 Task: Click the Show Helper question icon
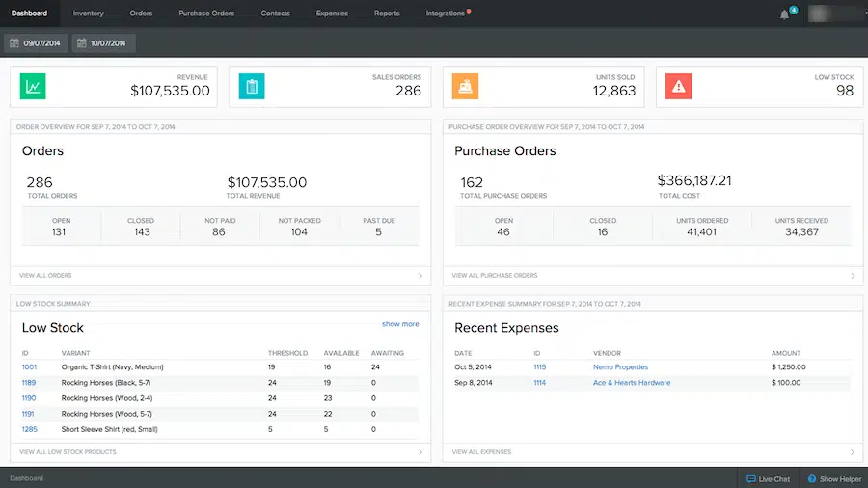(x=812, y=478)
